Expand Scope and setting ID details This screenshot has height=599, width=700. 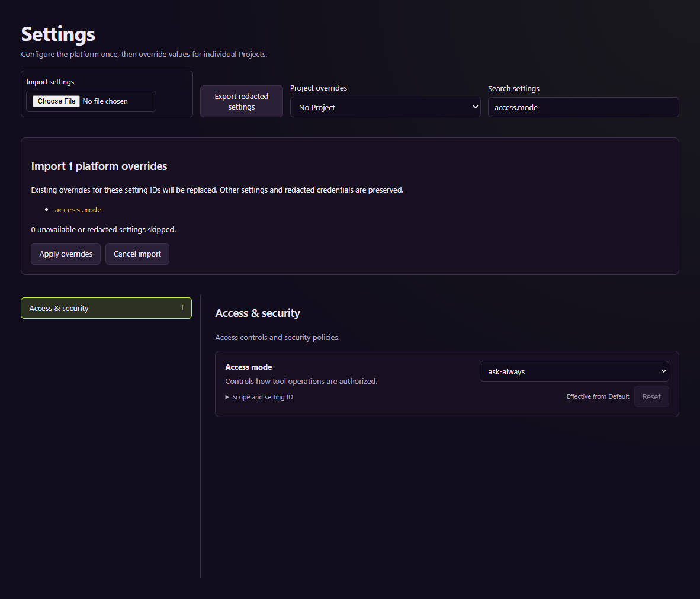click(x=259, y=397)
